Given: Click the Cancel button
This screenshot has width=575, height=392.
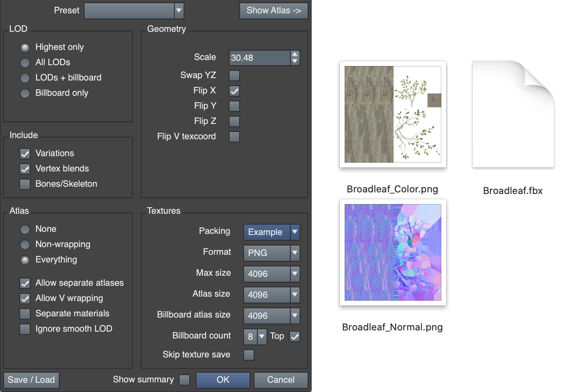Looking at the screenshot, I should tap(281, 380).
